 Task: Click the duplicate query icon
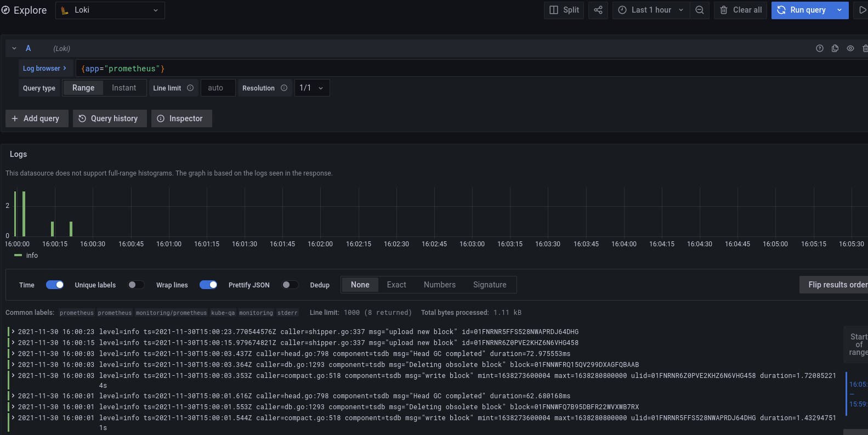click(x=835, y=48)
